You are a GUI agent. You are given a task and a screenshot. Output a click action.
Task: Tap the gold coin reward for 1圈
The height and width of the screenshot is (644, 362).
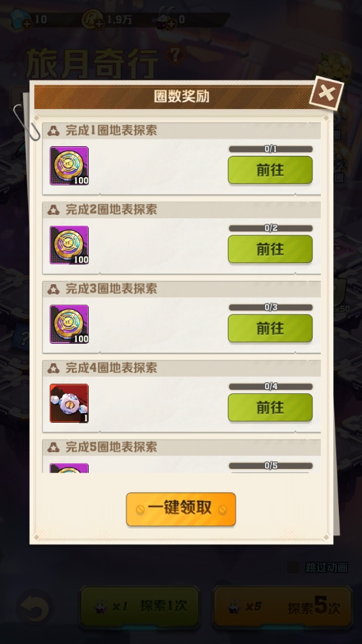69,165
